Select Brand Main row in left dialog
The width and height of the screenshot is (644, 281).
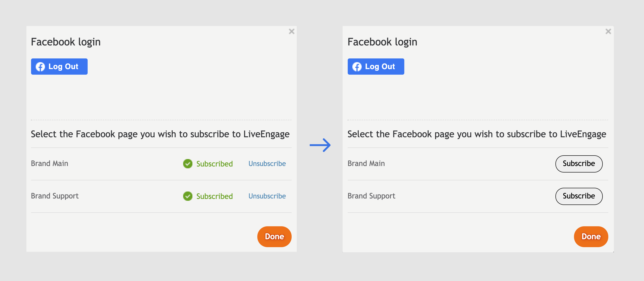[161, 164]
